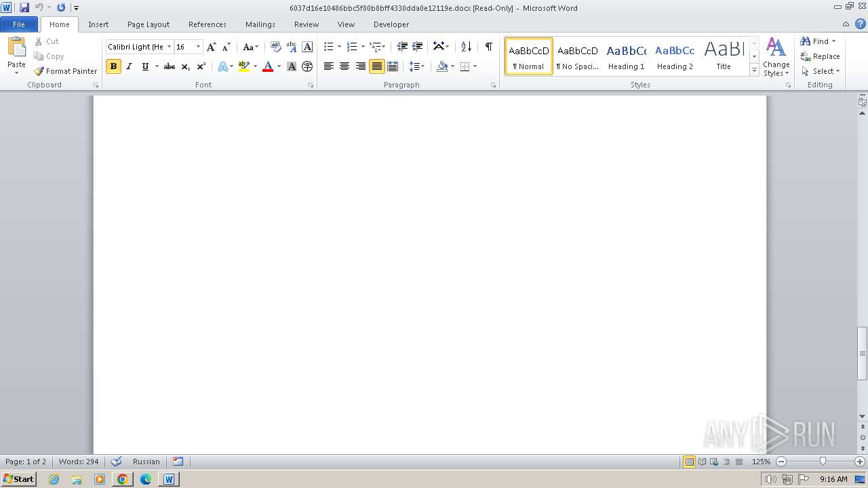Switch to Full Screen Reading view

click(701, 462)
